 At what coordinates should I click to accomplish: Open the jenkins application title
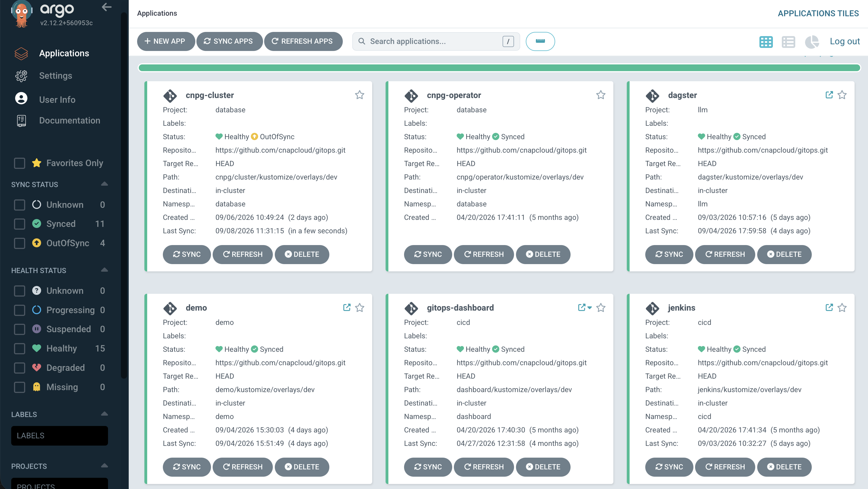point(681,308)
